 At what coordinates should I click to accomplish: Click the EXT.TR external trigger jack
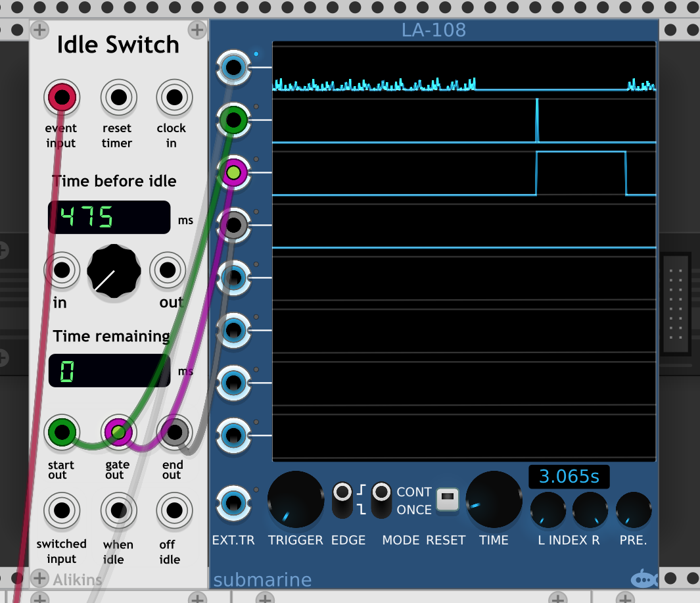point(233,504)
